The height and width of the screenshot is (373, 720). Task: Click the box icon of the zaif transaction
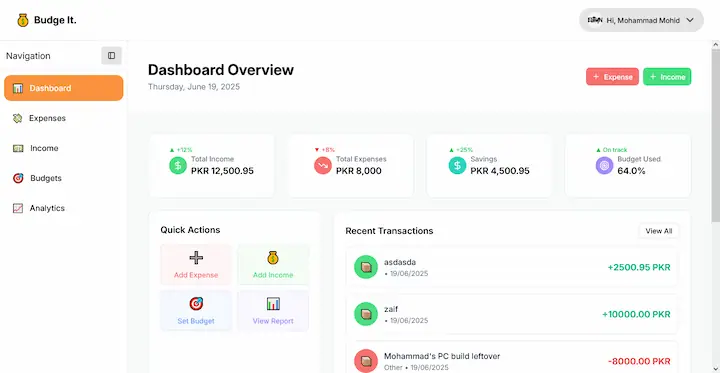pos(366,314)
